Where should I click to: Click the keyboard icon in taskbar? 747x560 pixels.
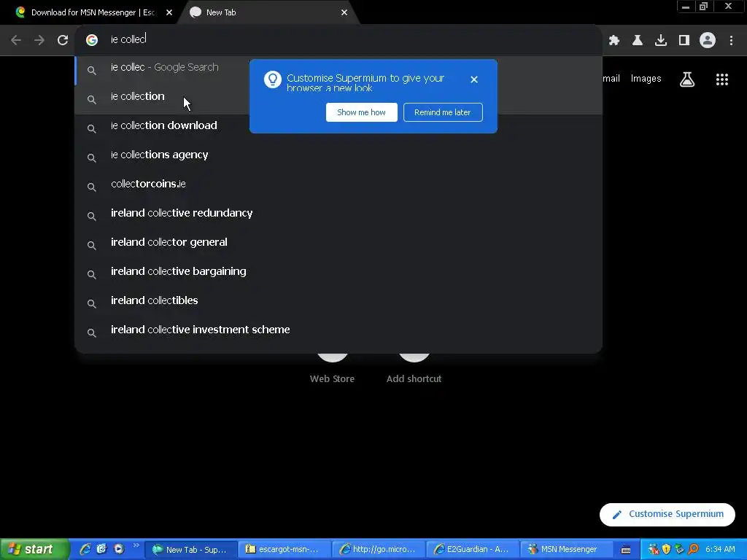coord(626,550)
